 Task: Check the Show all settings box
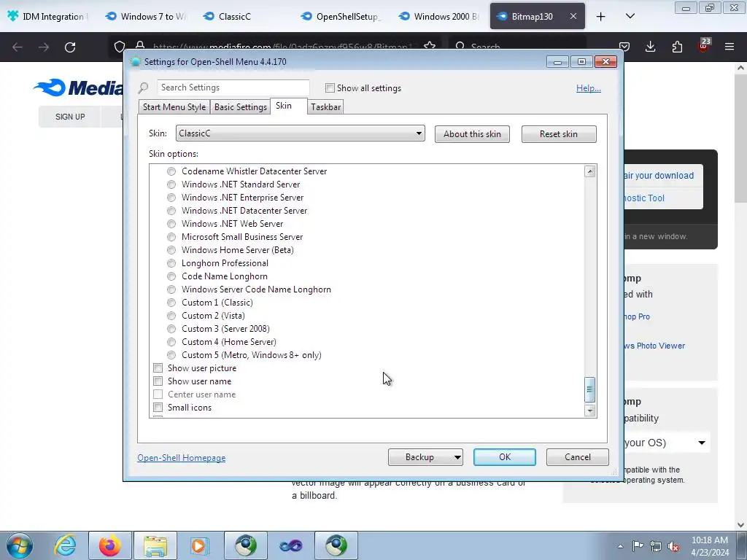pos(330,88)
